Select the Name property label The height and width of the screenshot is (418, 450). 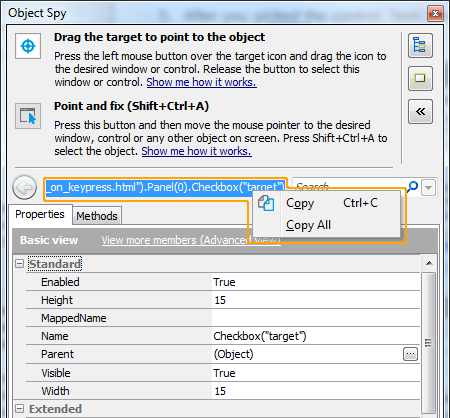click(55, 336)
